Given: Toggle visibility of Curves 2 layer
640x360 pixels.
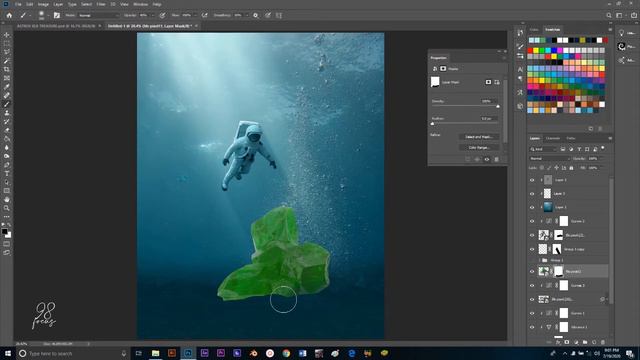Looking at the screenshot, I should point(532,221).
